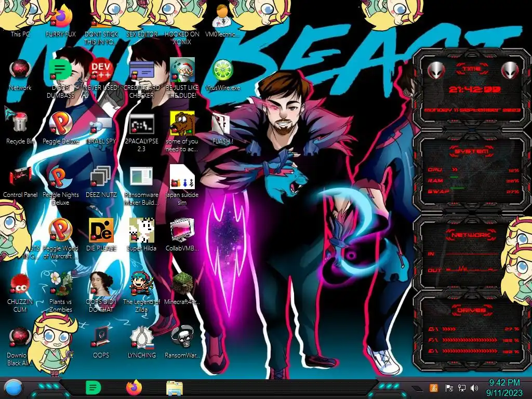
Task: Launch the VirusWire.exe lime icon
Action: pos(222,75)
